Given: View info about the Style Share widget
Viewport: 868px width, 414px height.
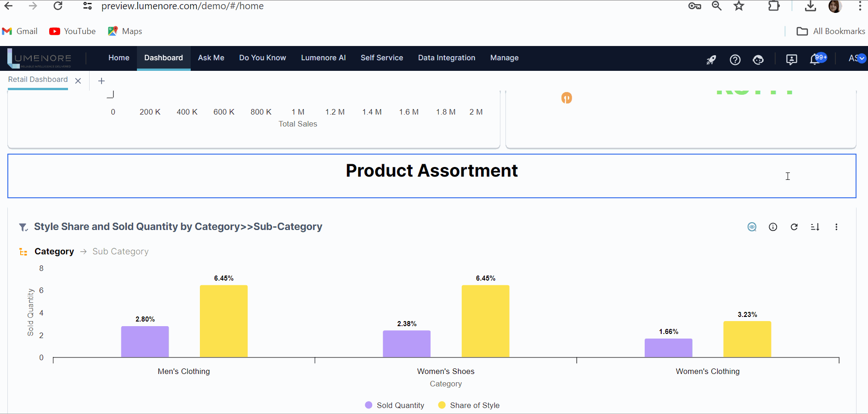Looking at the screenshot, I should coord(773,227).
